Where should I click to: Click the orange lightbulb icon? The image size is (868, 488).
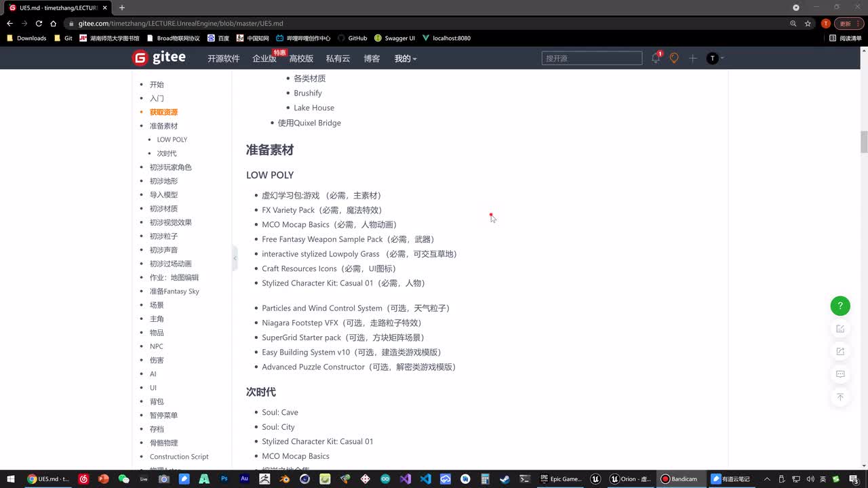click(674, 58)
